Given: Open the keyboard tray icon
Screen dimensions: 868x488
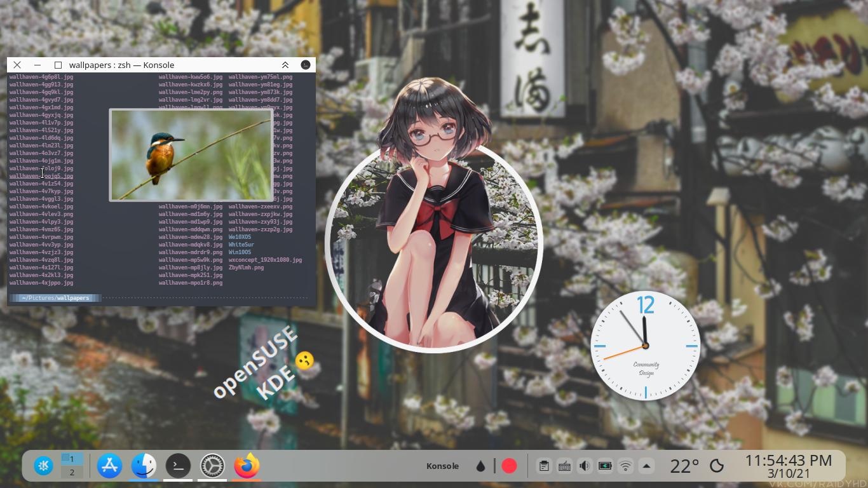Looking at the screenshot, I should [x=564, y=466].
